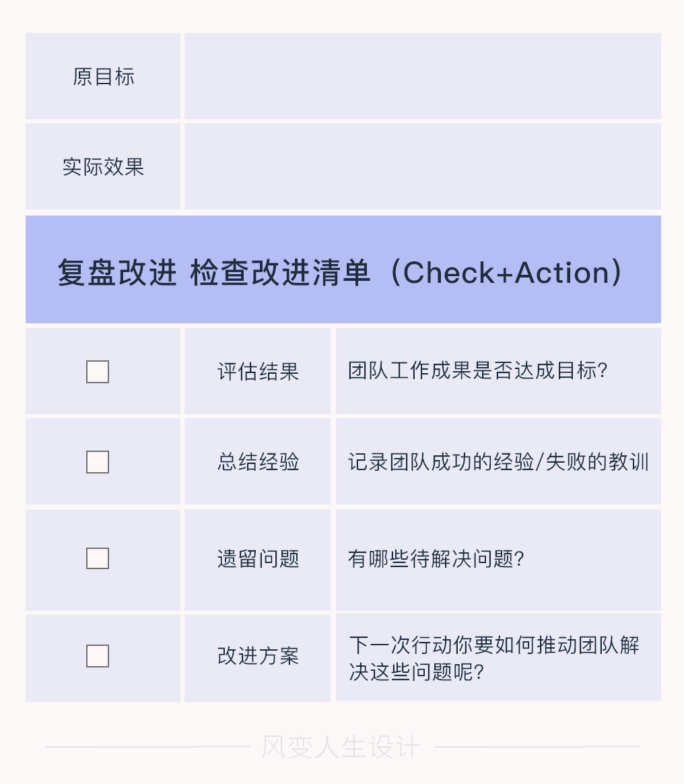Click the 复盘改进 检查改进清单 header banner
This screenshot has width=684, height=784.
(343, 269)
